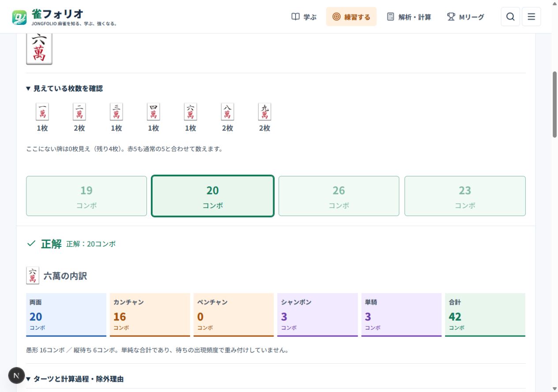This screenshot has height=392, width=558.
Task: Open the hamburger menu icon
Action: click(x=531, y=17)
